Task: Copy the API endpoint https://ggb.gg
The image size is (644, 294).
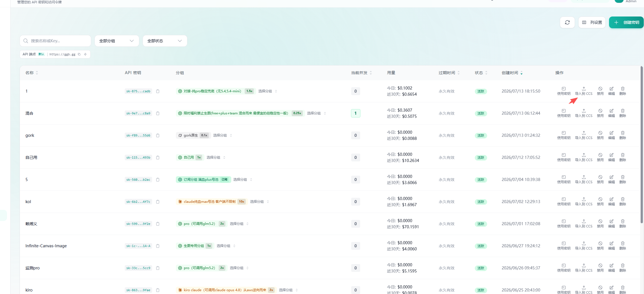Action: (x=79, y=54)
